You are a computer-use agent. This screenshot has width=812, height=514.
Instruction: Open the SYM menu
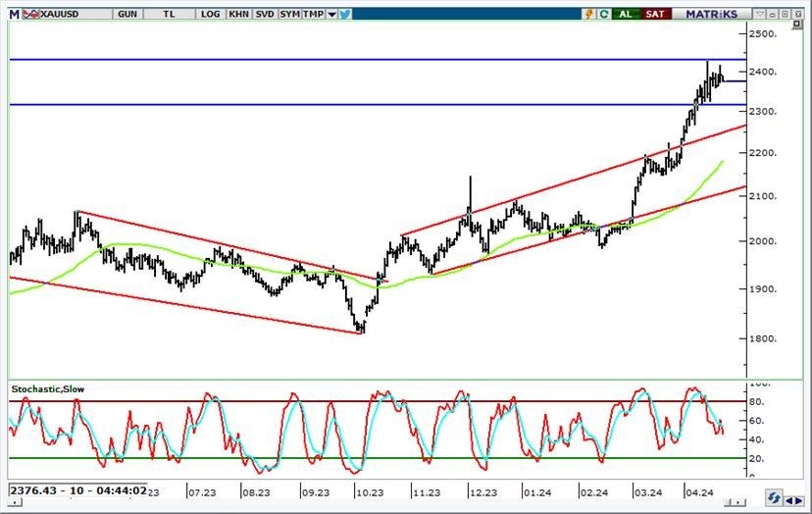point(289,14)
